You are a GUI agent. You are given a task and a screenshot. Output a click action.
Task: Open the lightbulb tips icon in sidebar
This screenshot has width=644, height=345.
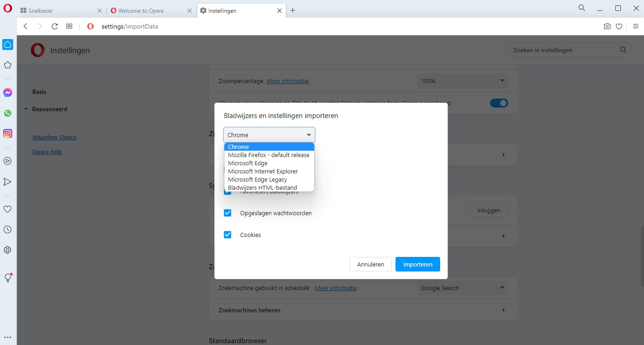[x=8, y=277]
